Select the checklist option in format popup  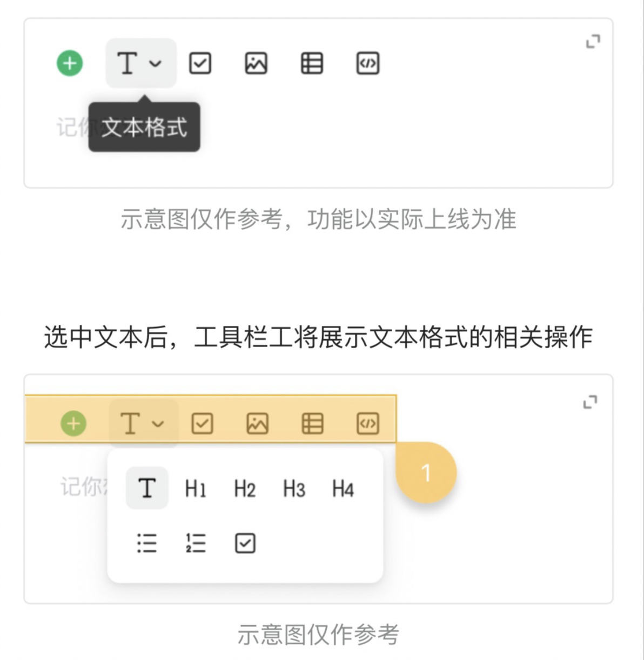pyautogui.click(x=245, y=543)
